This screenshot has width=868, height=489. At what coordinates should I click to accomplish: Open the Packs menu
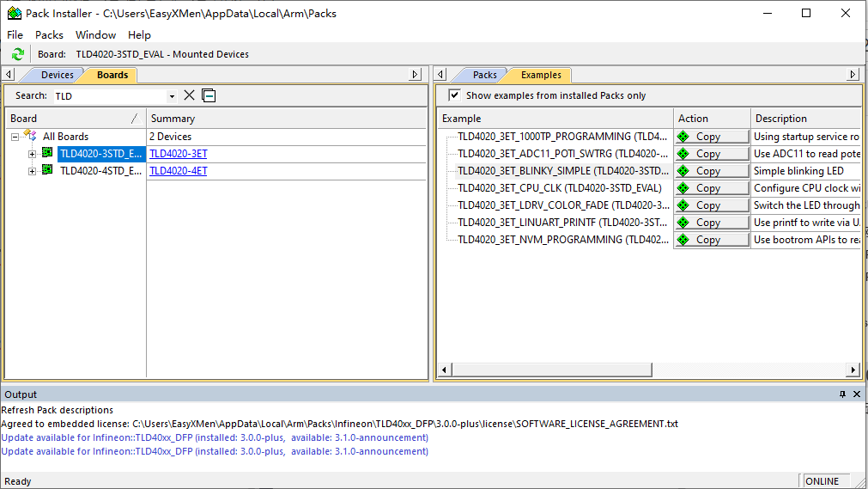pos(49,34)
